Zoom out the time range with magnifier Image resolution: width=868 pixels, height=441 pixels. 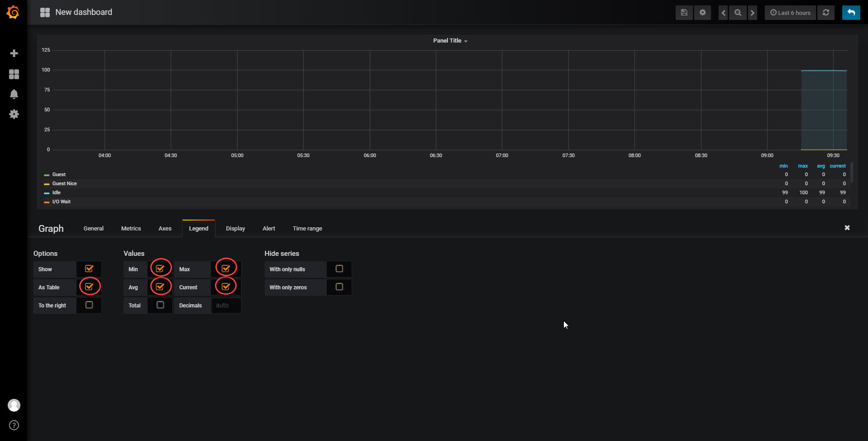738,13
